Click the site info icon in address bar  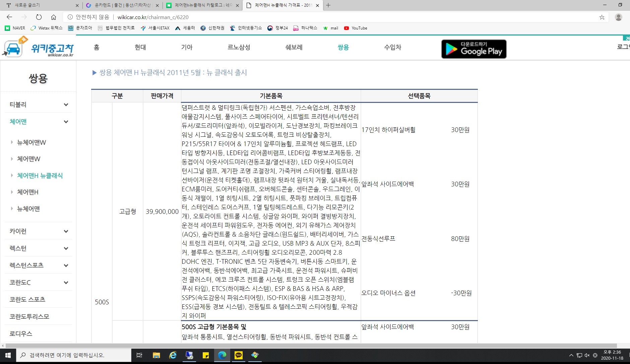pos(70,17)
